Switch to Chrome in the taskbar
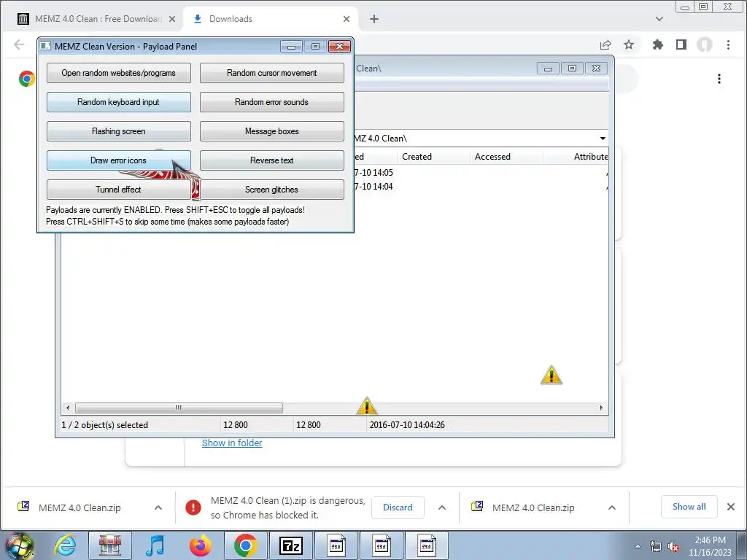This screenshot has height=560, width=747. pos(245,545)
